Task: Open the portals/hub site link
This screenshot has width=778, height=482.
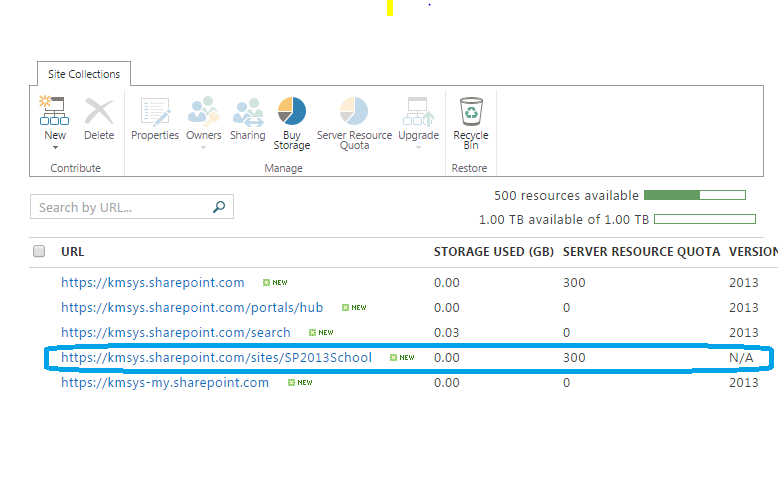Action: pos(192,308)
